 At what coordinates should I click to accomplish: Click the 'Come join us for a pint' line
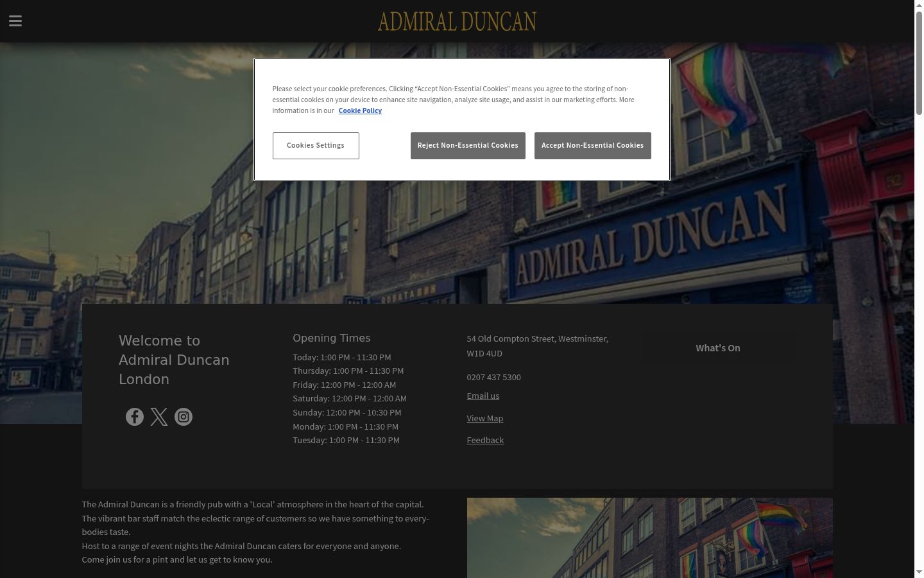point(177,559)
